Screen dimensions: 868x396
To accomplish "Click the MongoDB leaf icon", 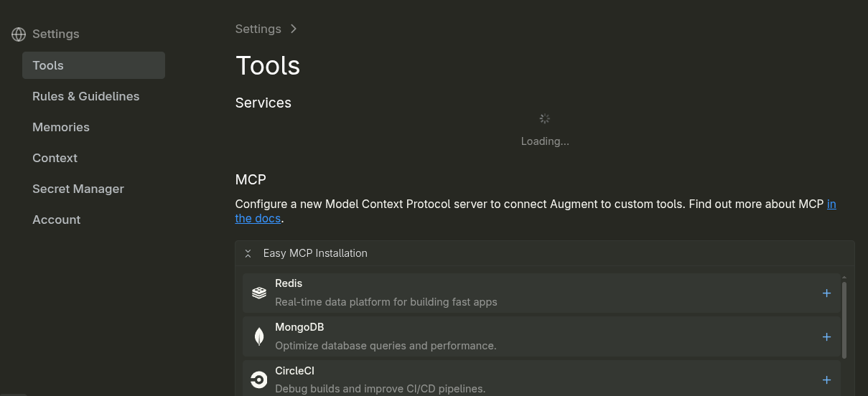I will (x=259, y=336).
